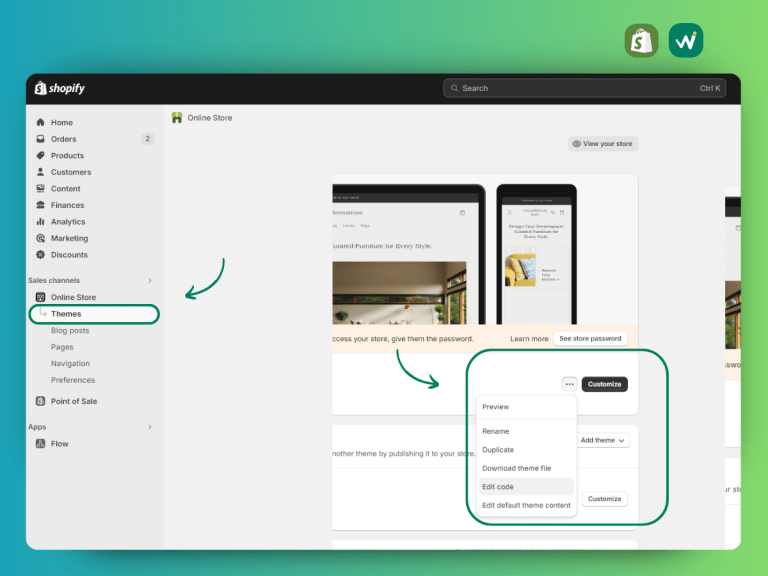This screenshot has width=768, height=576.
Task: Click the desktop theme preview thumbnail
Action: click(x=408, y=254)
